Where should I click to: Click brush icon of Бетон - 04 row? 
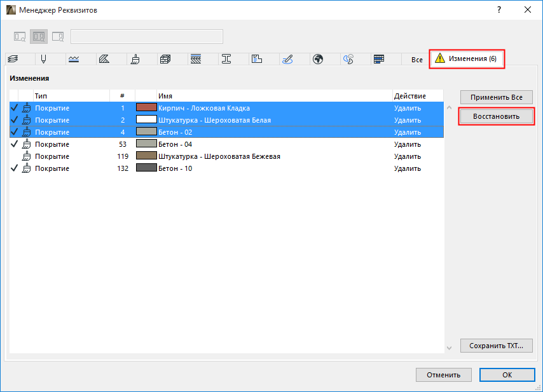pyautogui.click(x=26, y=144)
